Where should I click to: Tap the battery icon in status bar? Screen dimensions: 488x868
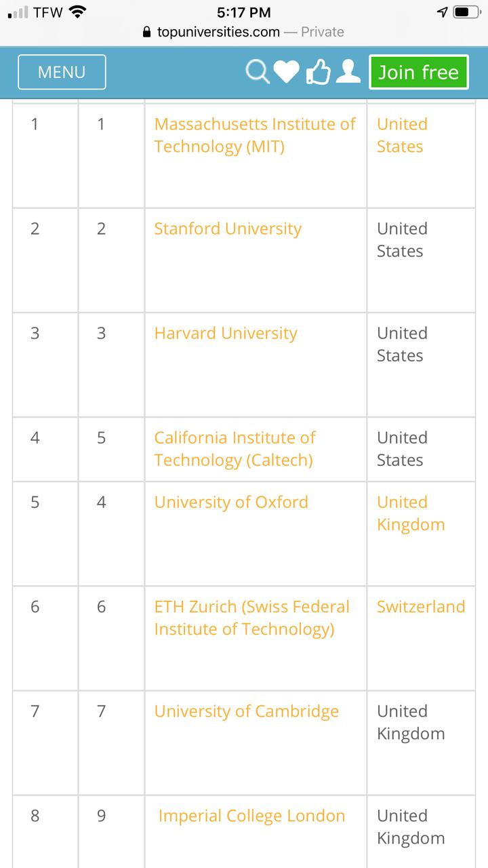click(x=466, y=12)
